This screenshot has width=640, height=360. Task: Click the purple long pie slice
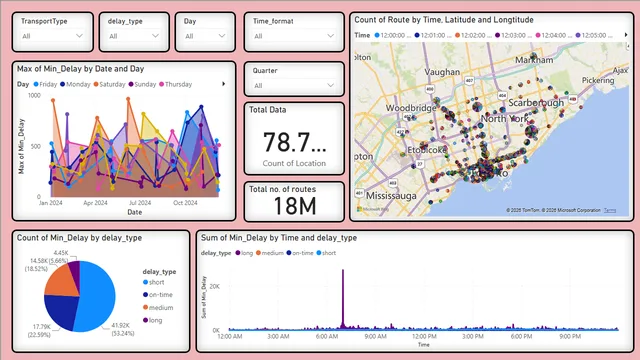[x=74, y=273]
